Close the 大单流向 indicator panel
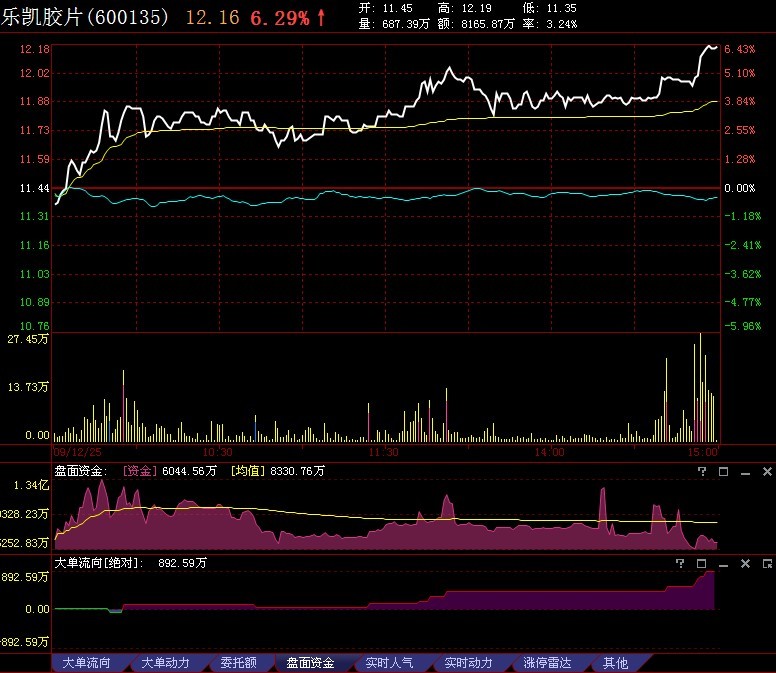 click(745, 563)
